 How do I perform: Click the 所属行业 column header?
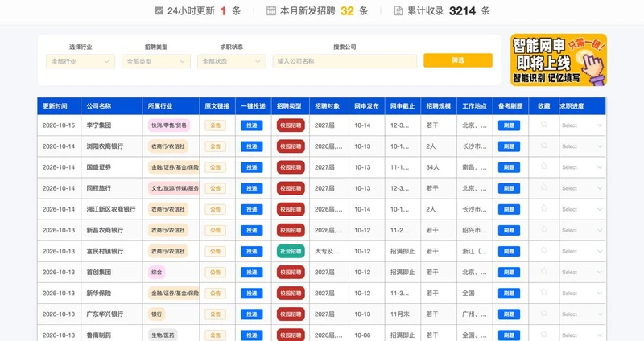point(171,106)
